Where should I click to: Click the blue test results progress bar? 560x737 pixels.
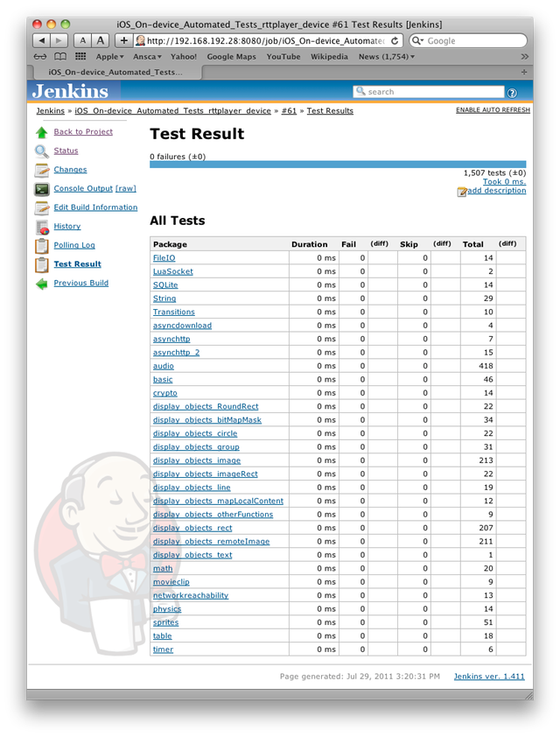338,165
